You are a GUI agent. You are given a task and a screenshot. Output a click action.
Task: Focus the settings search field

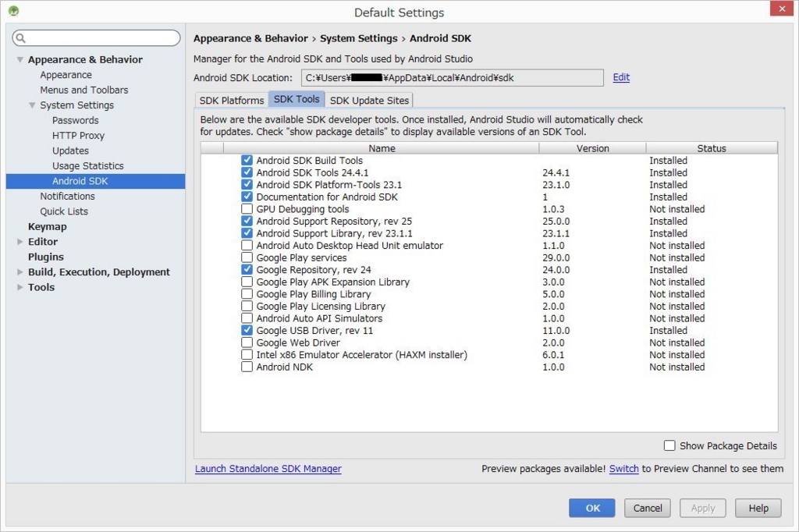[x=96, y=37]
